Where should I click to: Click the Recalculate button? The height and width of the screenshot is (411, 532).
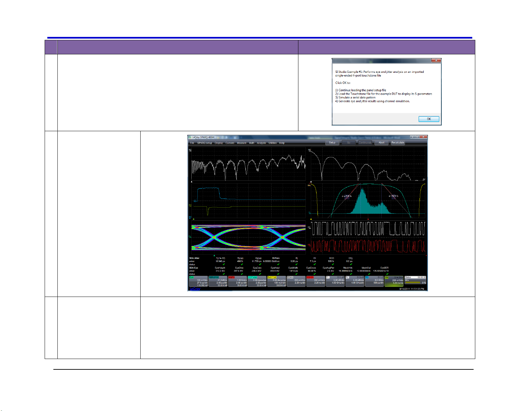click(x=398, y=143)
